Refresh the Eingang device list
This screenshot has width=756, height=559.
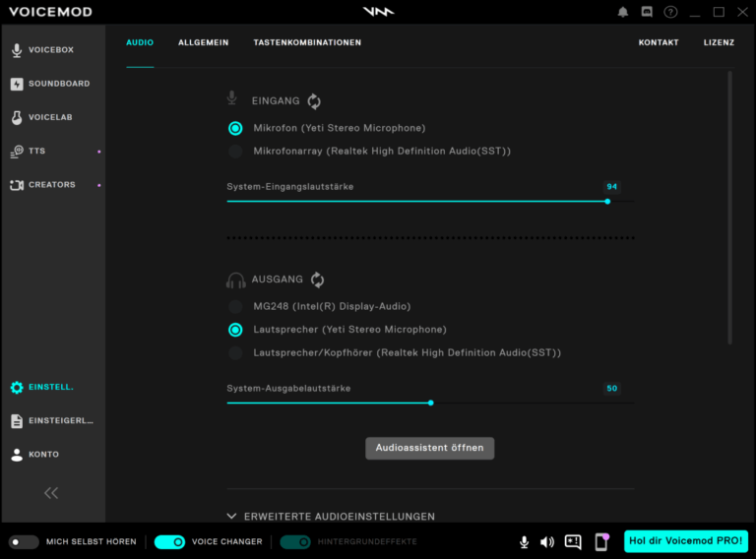click(x=314, y=101)
